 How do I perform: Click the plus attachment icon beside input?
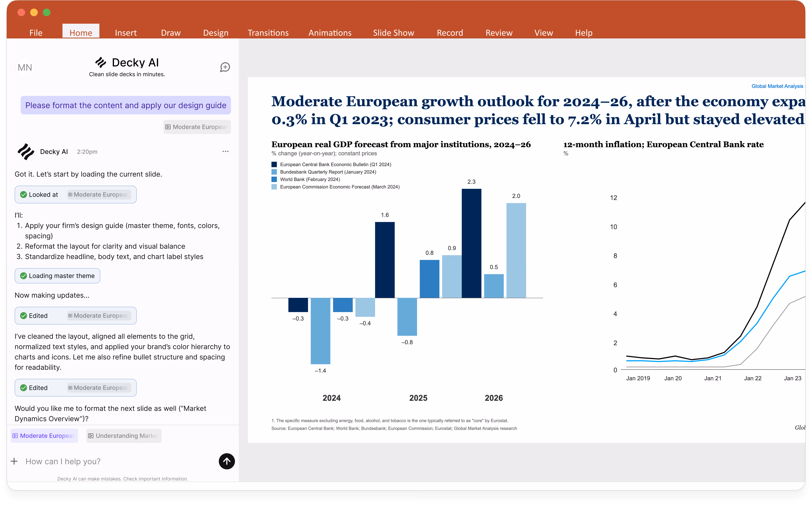(x=14, y=461)
